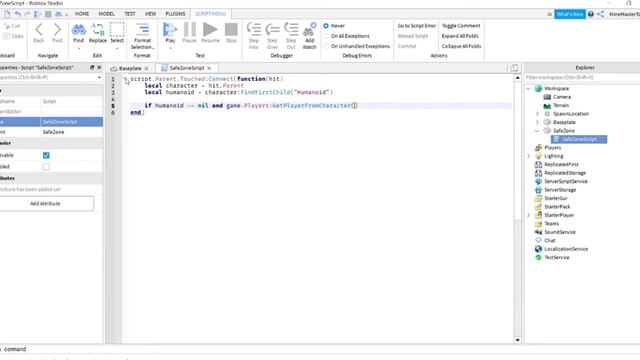Open the HOME ribbon tab

point(82,14)
